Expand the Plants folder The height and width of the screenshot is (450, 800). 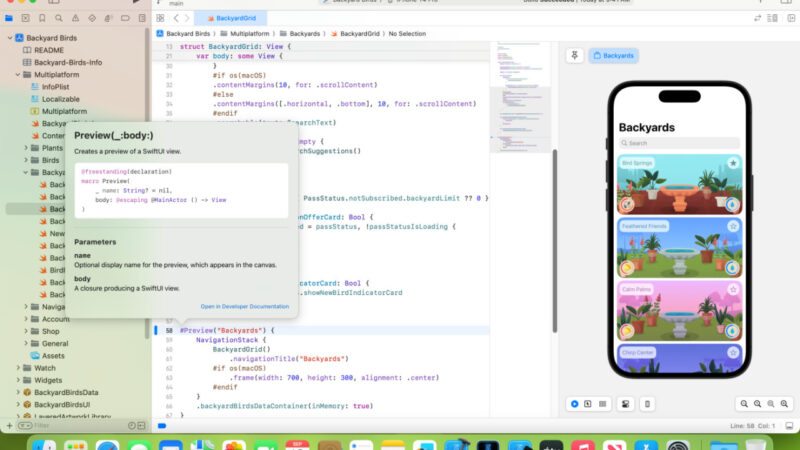click(26, 148)
